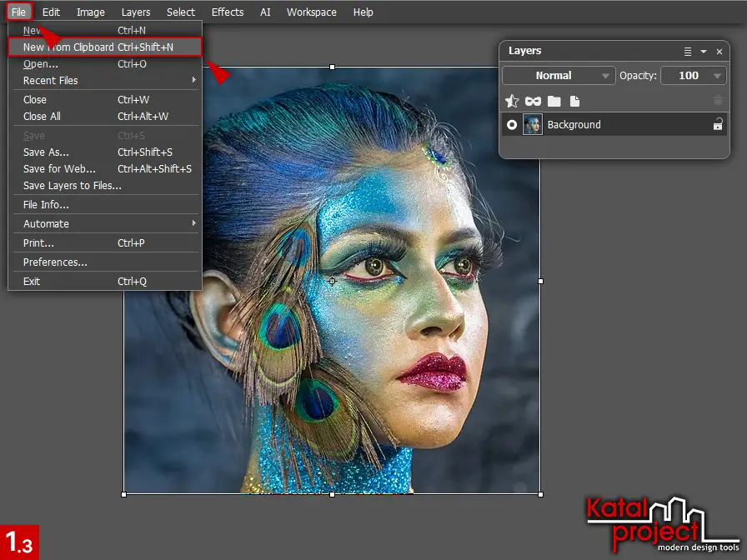Collapse the Layers panel with the arrow

704,52
